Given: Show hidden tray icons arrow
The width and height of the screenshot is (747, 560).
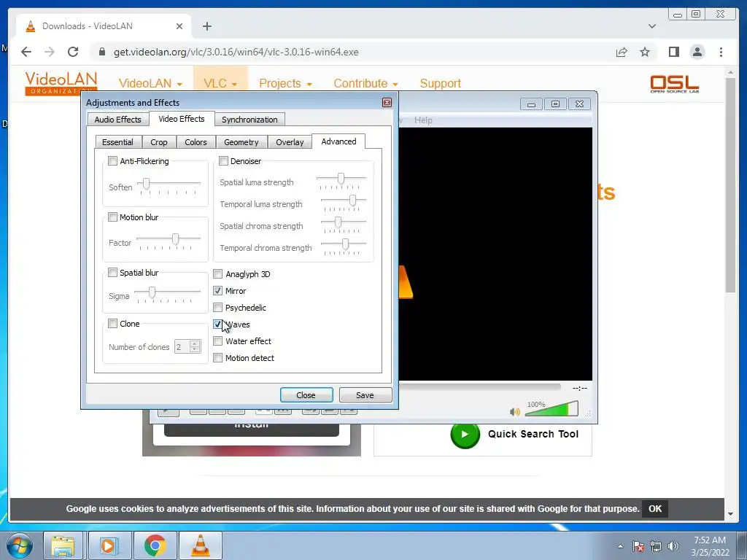Looking at the screenshot, I should point(620,547).
